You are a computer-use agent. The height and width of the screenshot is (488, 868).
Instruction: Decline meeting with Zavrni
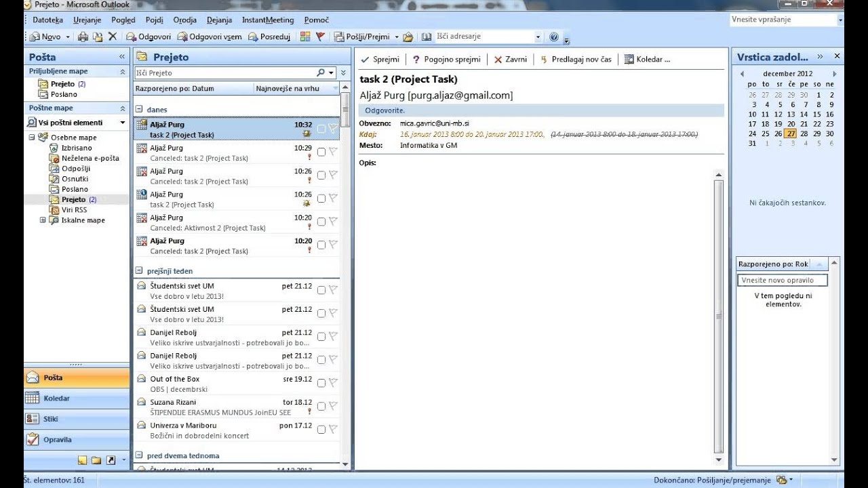(x=511, y=59)
